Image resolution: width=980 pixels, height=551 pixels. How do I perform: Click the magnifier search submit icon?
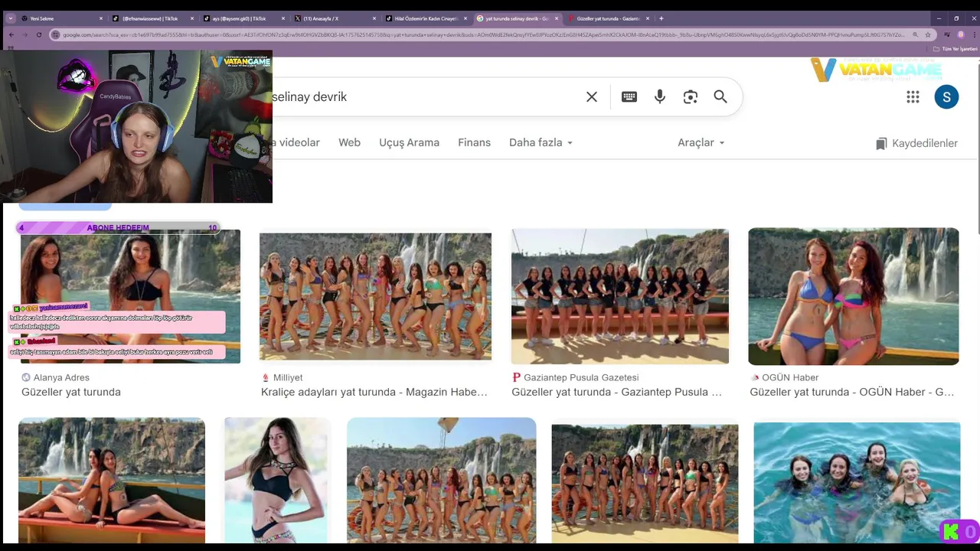click(x=720, y=96)
